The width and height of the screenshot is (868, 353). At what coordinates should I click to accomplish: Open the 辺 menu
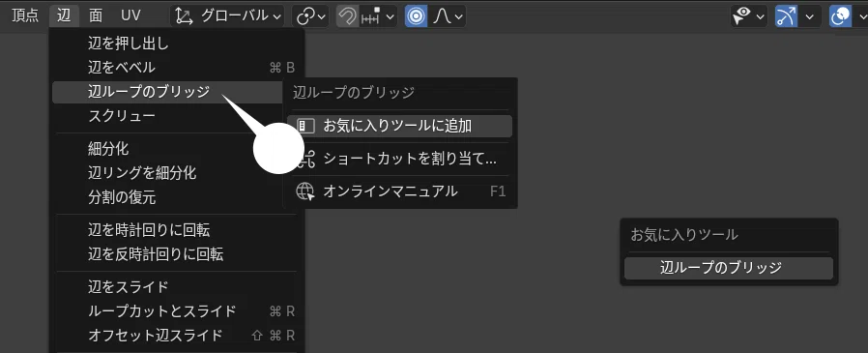64,15
